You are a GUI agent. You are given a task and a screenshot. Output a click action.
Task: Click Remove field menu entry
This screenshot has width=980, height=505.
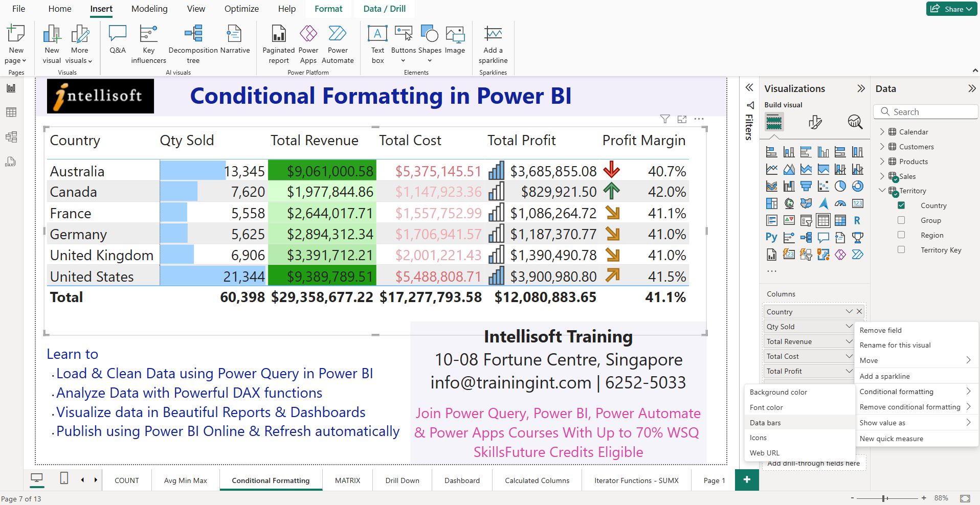[916, 330]
